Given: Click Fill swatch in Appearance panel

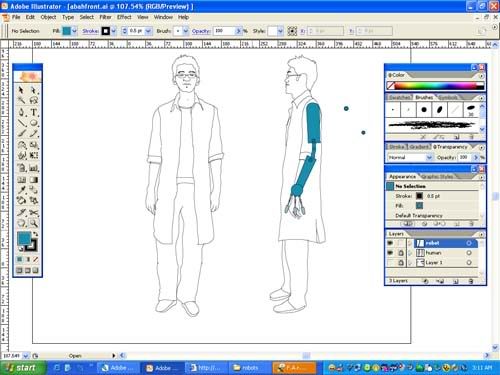Looking at the screenshot, I should tap(419, 206).
